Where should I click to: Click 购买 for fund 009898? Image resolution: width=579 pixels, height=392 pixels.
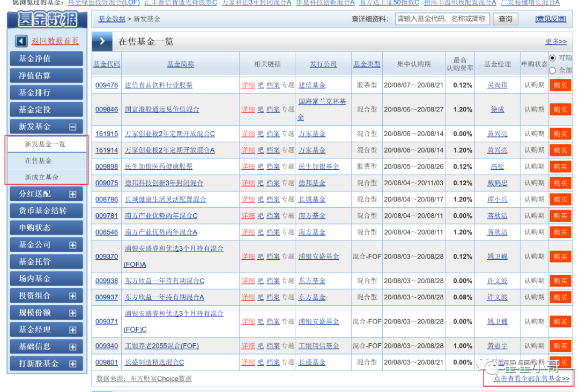[560, 167]
